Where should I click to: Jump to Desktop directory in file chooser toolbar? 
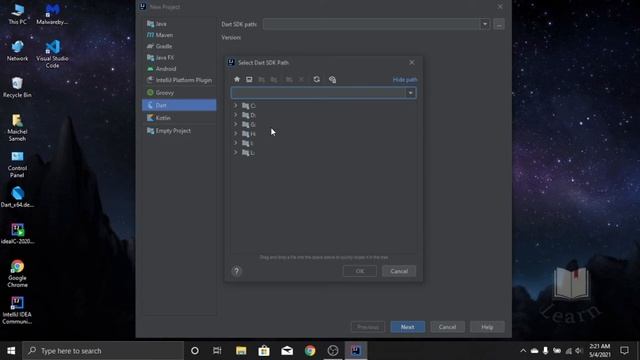[x=249, y=79]
